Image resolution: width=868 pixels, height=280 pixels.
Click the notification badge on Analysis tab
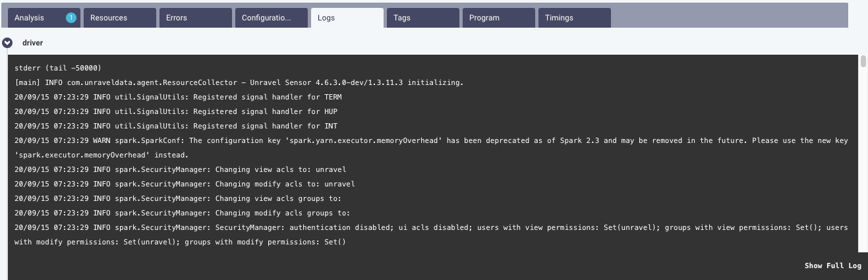(x=71, y=18)
